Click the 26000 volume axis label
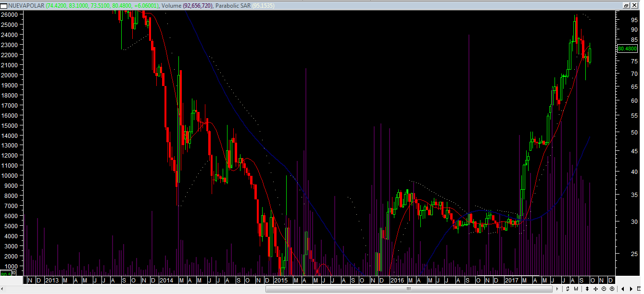644x294 pixels. click(x=10, y=14)
